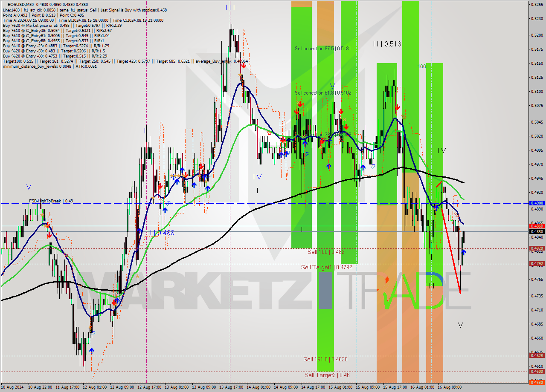This screenshot has width=546, height=392.
Task: Select the 'Sell Target1 | 0.4792' label
Action: [x=327, y=267]
